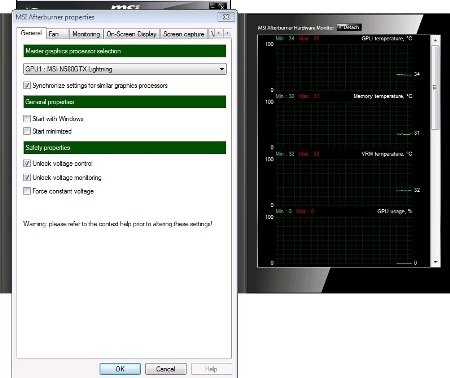450x378 pixels.
Task: Click the tab strip right scroll arrow
Action: tap(227, 33)
